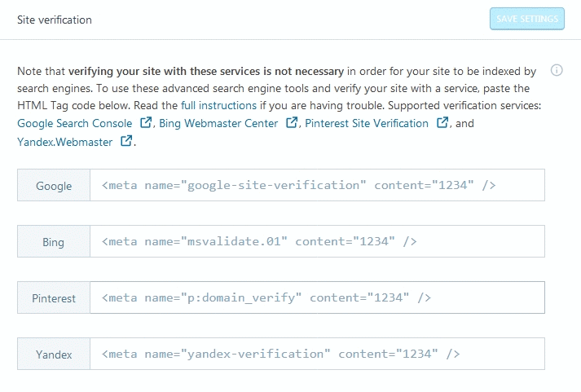Focus the Pinterest verification meta tag field

pyautogui.click(x=317, y=297)
